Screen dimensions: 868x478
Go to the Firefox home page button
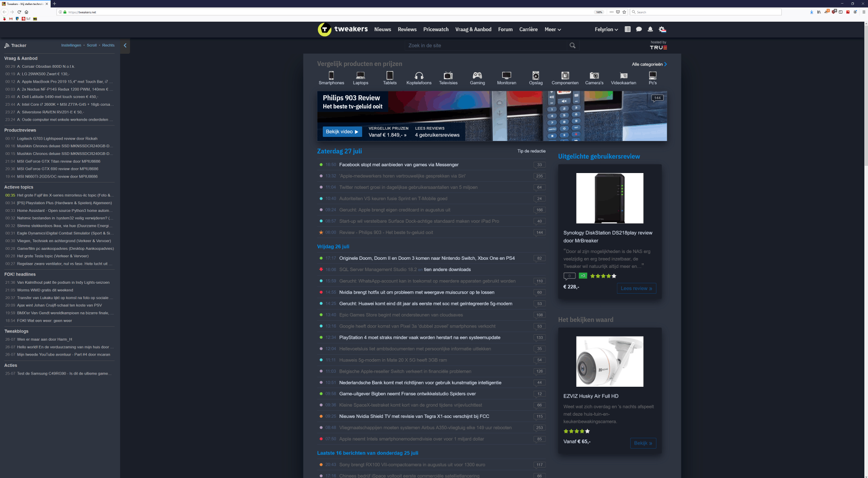(x=26, y=12)
